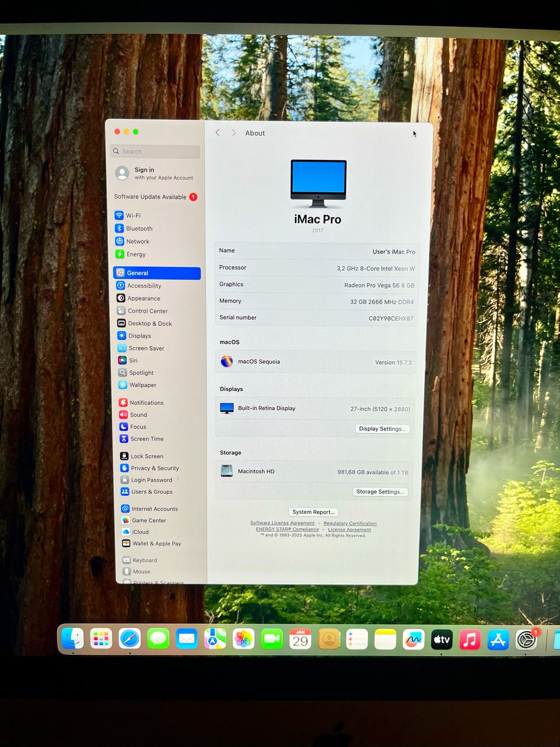Go to Control Center settings

(142, 311)
